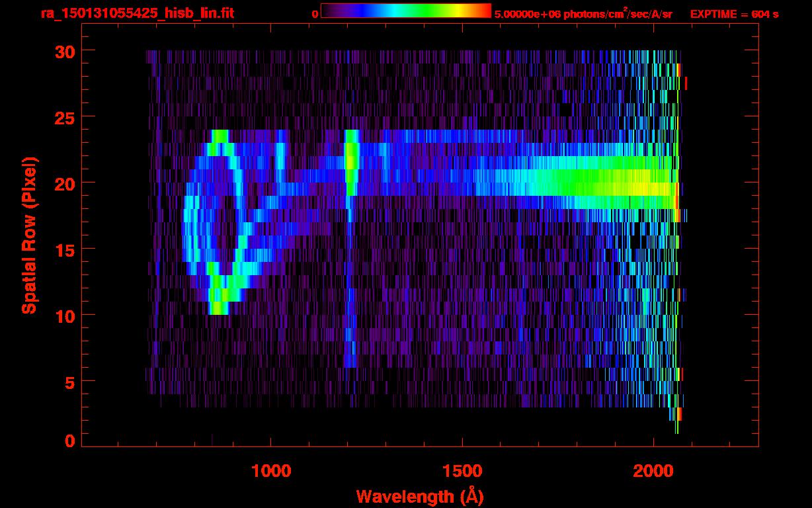Click the ring-shaped emission feature near 850 Å

[x=215, y=222]
